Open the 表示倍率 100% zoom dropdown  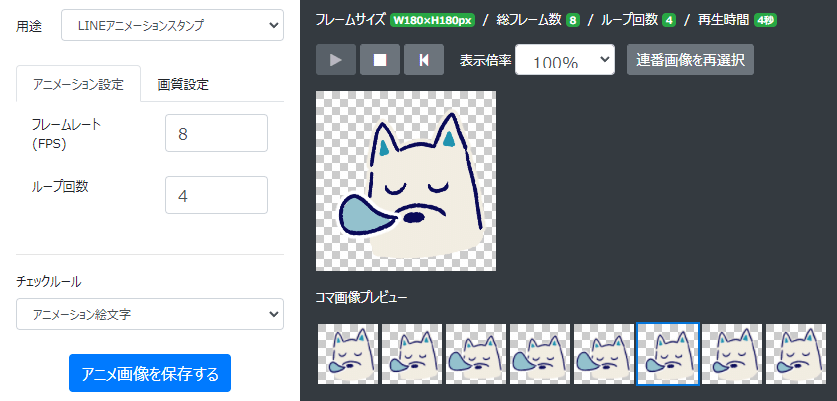565,59
